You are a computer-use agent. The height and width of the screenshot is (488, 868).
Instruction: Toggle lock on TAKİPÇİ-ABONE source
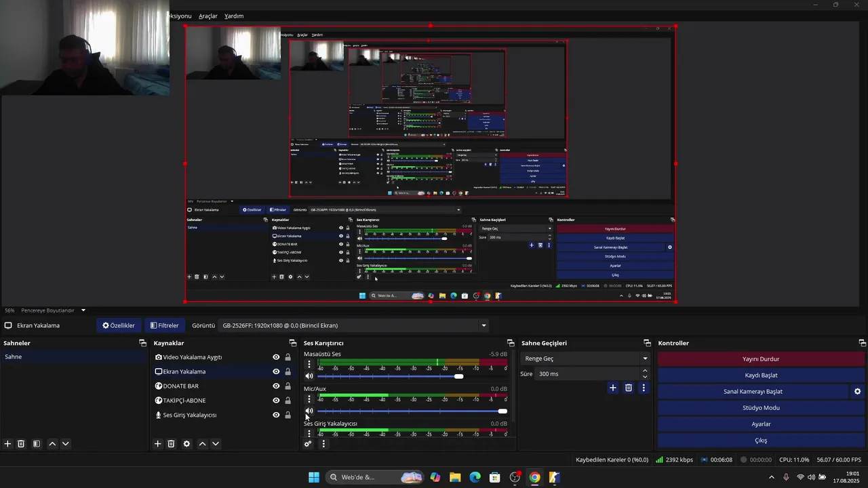click(288, 401)
